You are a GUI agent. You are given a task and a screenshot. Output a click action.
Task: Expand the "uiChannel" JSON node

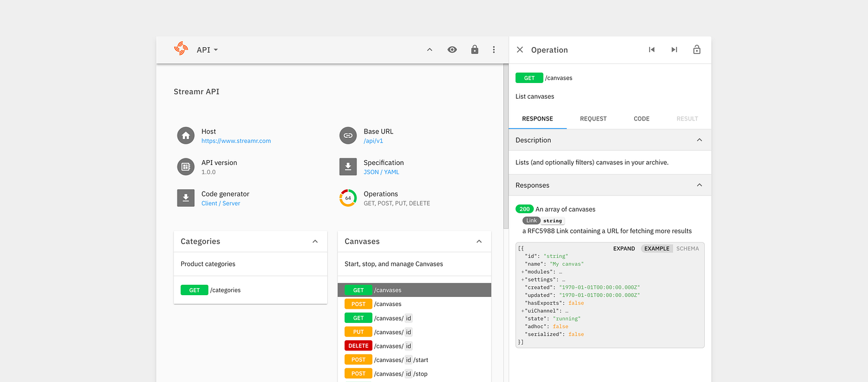pos(523,311)
